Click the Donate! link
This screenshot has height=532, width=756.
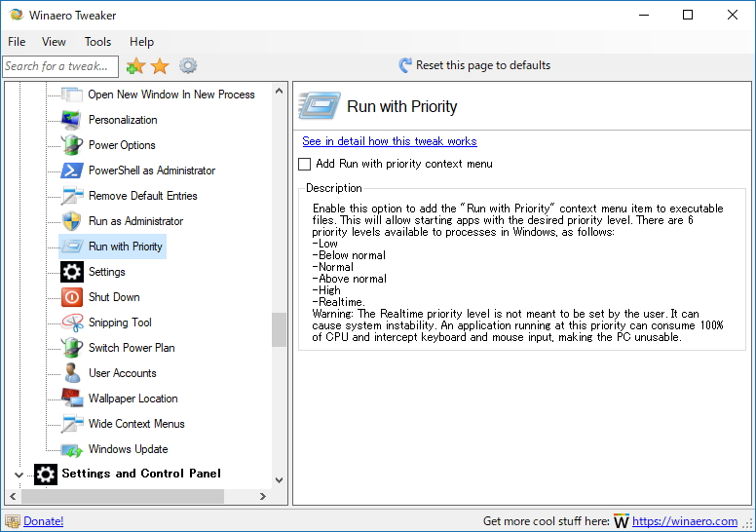coord(44,521)
